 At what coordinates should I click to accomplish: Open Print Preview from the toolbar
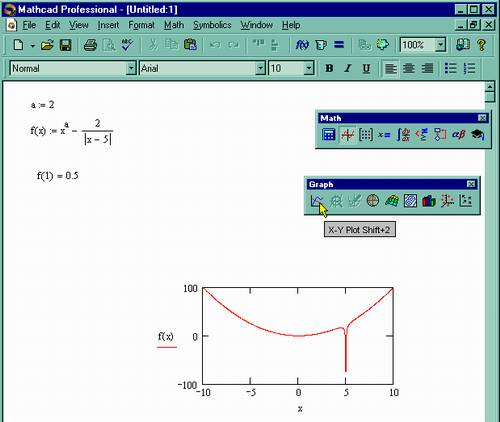[x=109, y=45]
